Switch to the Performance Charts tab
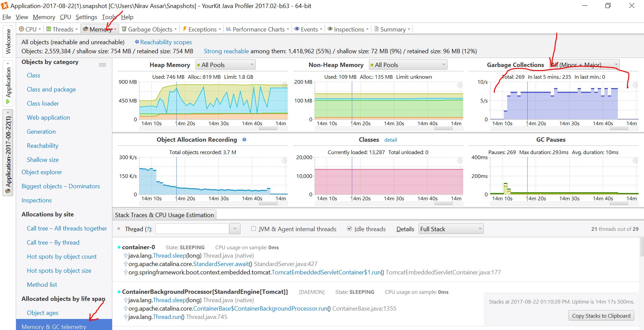The image size is (644, 330). 259,29
